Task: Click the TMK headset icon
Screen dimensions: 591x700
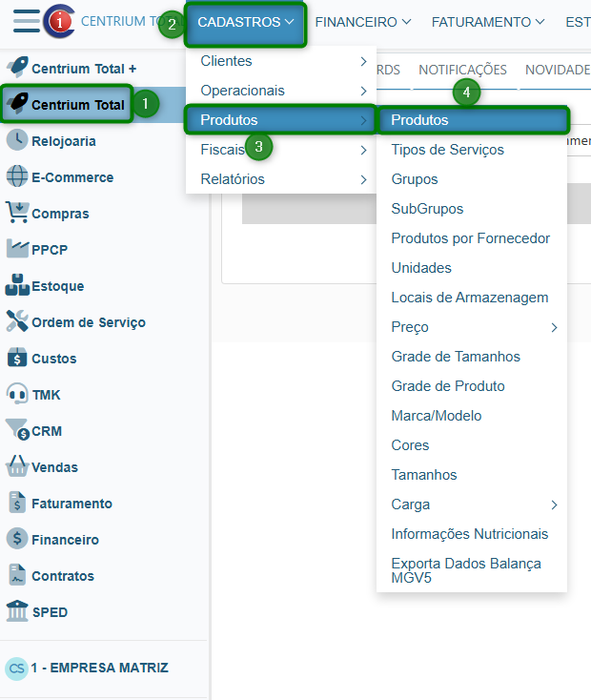Action: [16, 394]
